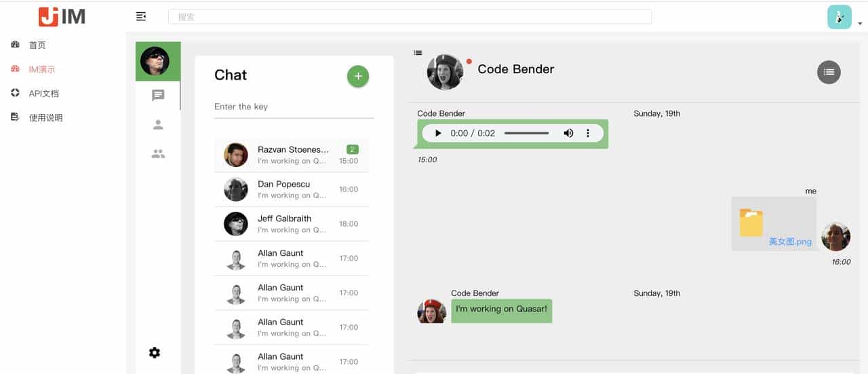Select the Dan Popescu chat
Image resolution: width=868 pixels, height=374 pixels.
pyautogui.click(x=292, y=189)
